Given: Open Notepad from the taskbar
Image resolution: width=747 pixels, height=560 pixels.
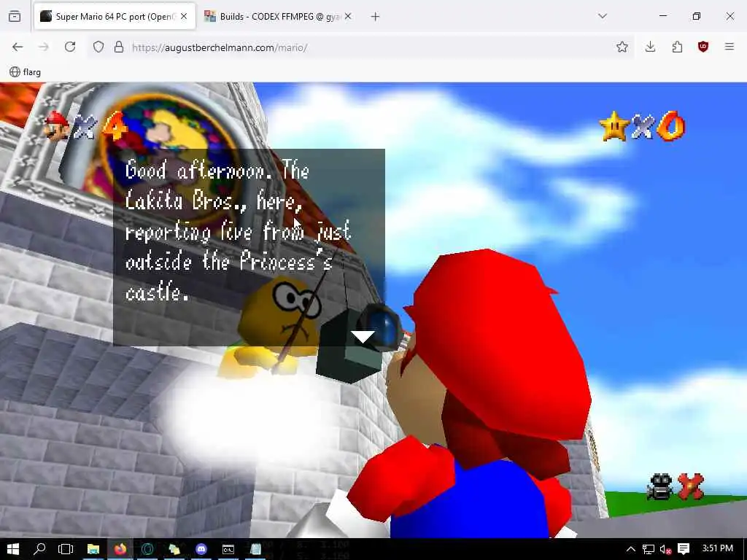Looking at the screenshot, I should [x=256, y=549].
